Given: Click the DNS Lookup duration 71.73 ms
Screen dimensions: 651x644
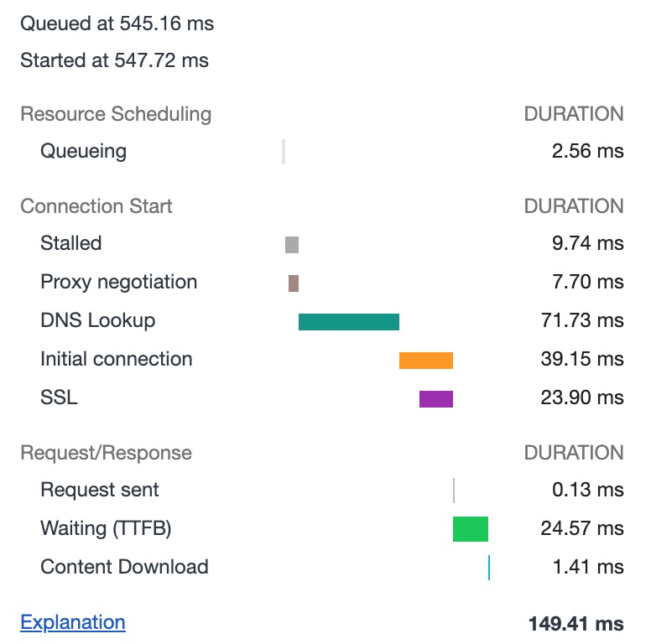Looking at the screenshot, I should click(582, 320).
